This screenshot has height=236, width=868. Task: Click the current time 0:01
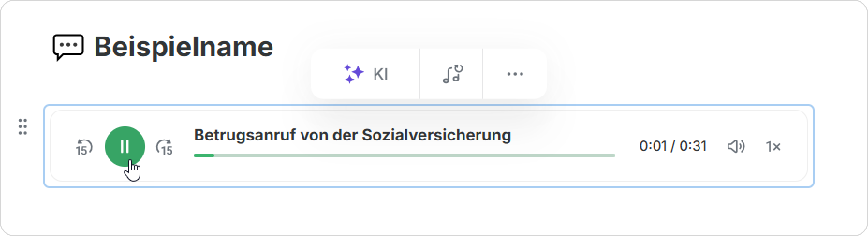pos(653,147)
